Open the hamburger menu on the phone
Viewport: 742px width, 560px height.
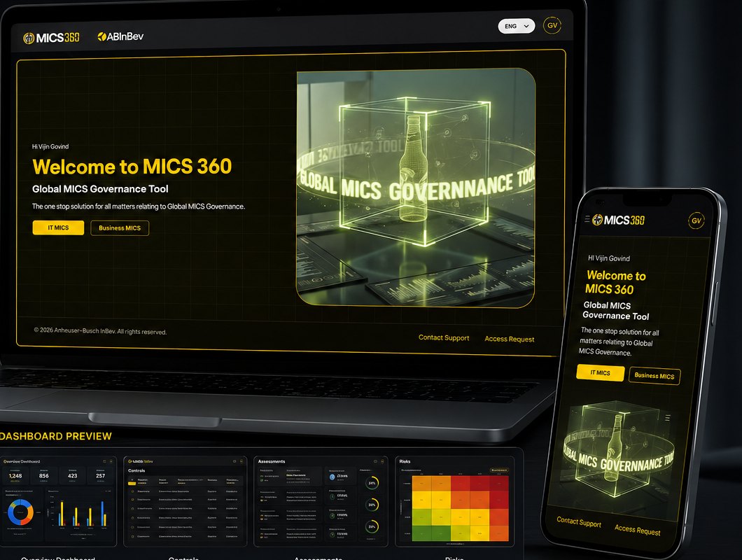pyautogui.click(x=587, y=219)
